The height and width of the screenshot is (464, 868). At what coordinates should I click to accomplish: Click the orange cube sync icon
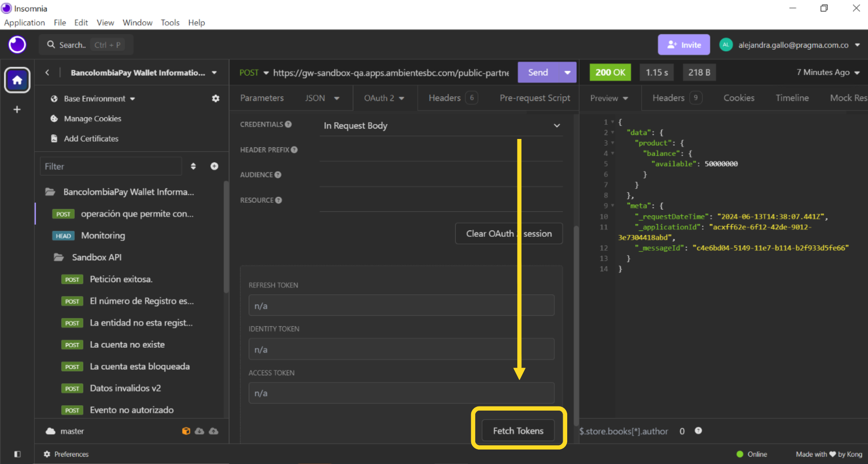coord(186,431)
